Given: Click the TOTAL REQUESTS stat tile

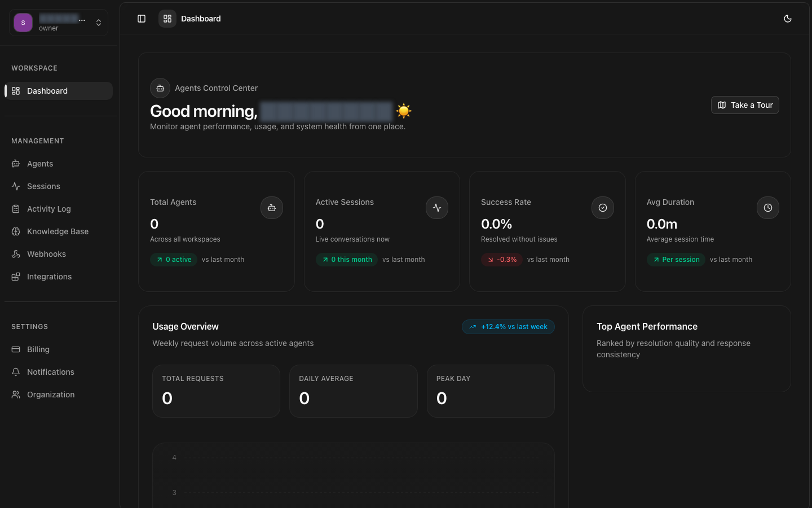Looking at the screenshot, I should coord(216,391).
